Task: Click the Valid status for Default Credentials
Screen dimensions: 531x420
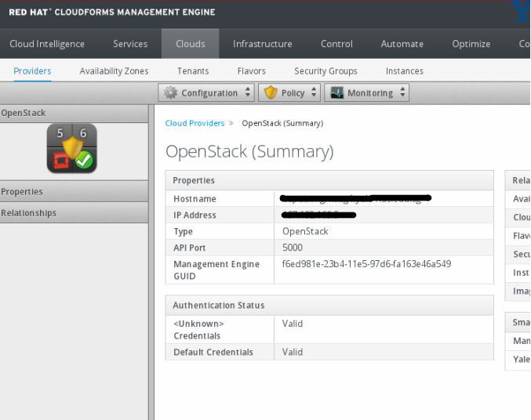Action: [293, 352]
